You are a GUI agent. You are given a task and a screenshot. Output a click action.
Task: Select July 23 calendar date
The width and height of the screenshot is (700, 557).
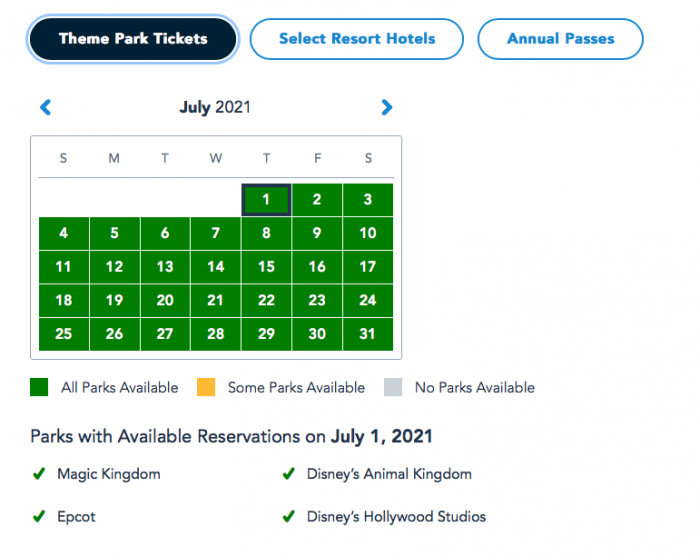pos(317,300)
